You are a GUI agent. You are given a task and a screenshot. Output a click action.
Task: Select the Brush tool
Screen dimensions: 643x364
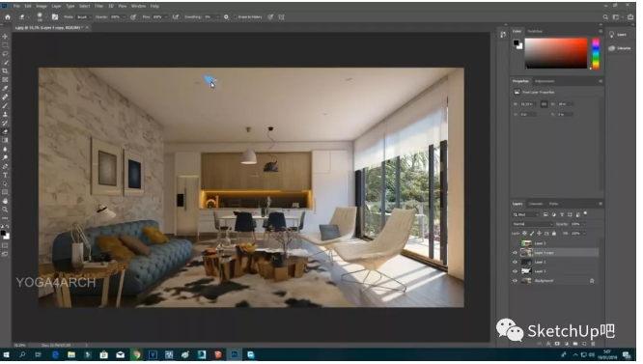pyautogui.click(x=5, y=106)
